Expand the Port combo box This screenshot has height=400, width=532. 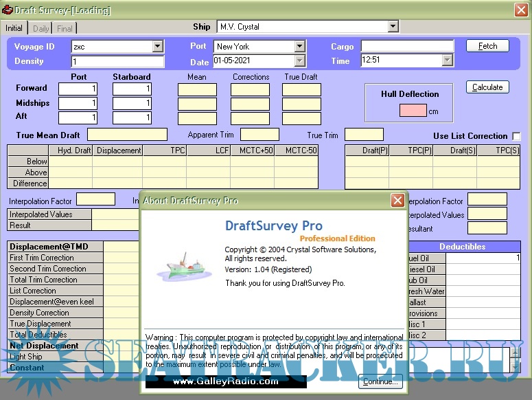tap(299, 47)
